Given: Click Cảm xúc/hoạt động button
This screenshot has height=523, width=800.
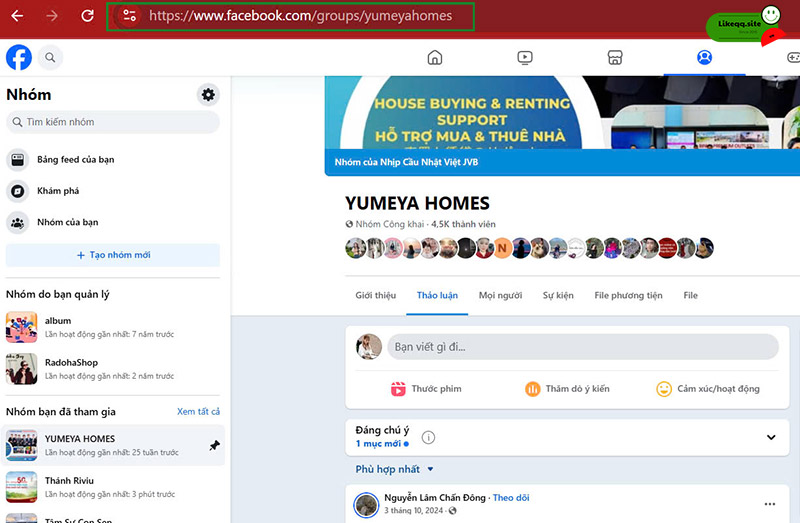Looking at the screenshot, I should [708, 389].
